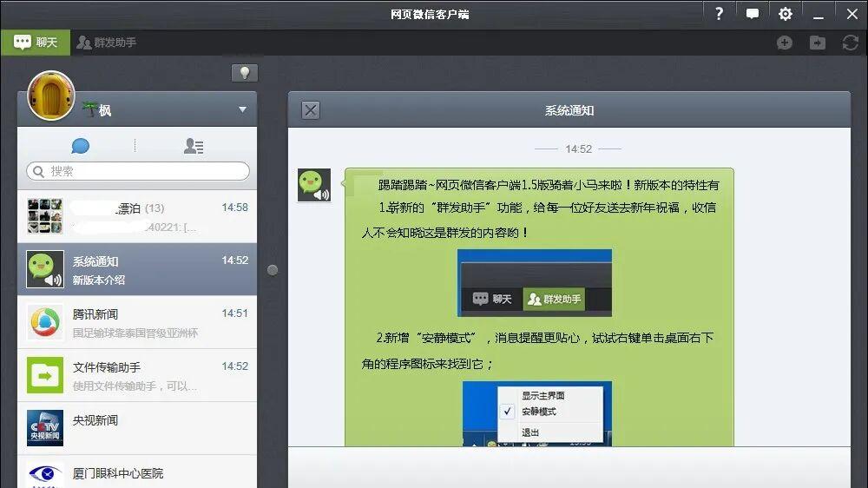
Task: Switch to the 群发助手 tab
Action: (106, 42)
